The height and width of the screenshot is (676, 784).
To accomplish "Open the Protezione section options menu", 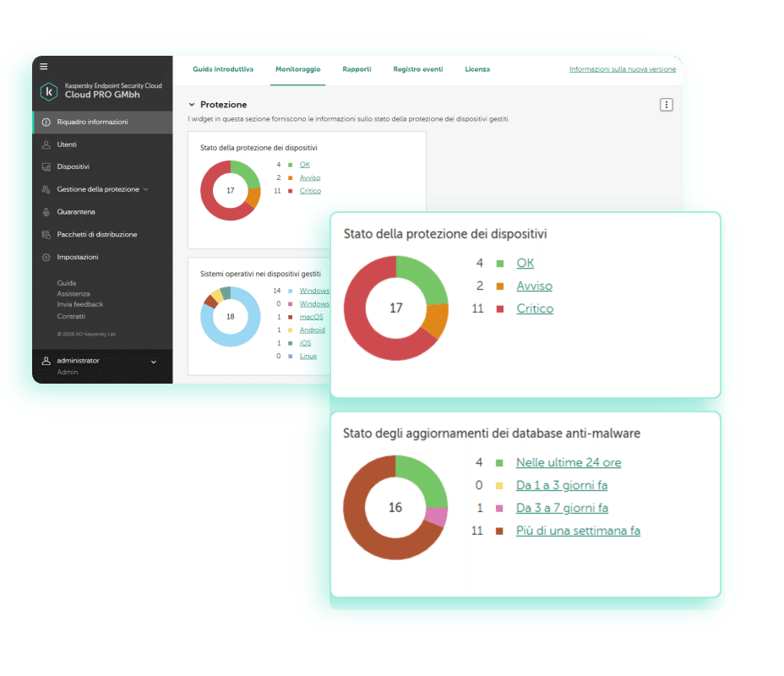I will (666, 105).
